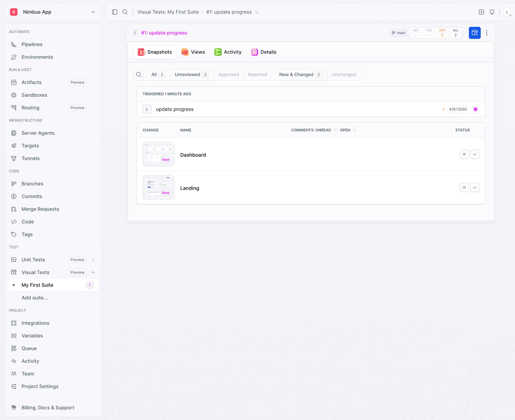The width and height of the screenshot is (515, 420).
Task: Filter snapshots by New & Changed
Action: pyautogui.click(x=301, y=75)
